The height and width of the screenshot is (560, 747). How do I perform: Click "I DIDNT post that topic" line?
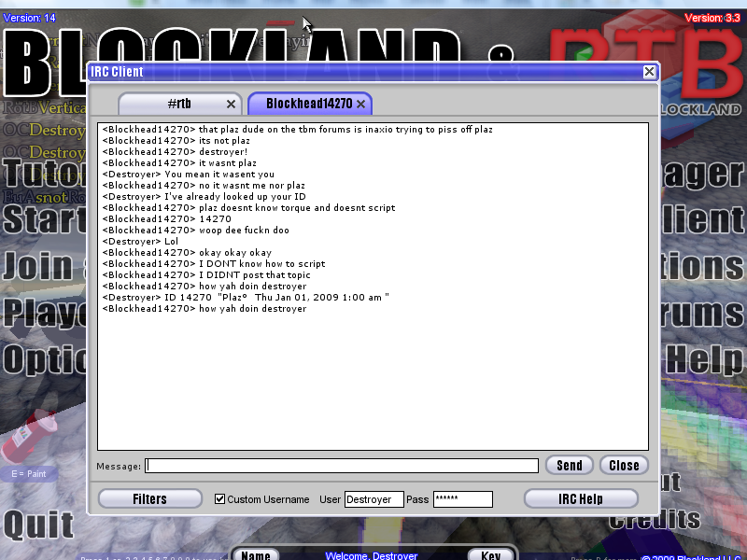[x=206, y=275]
